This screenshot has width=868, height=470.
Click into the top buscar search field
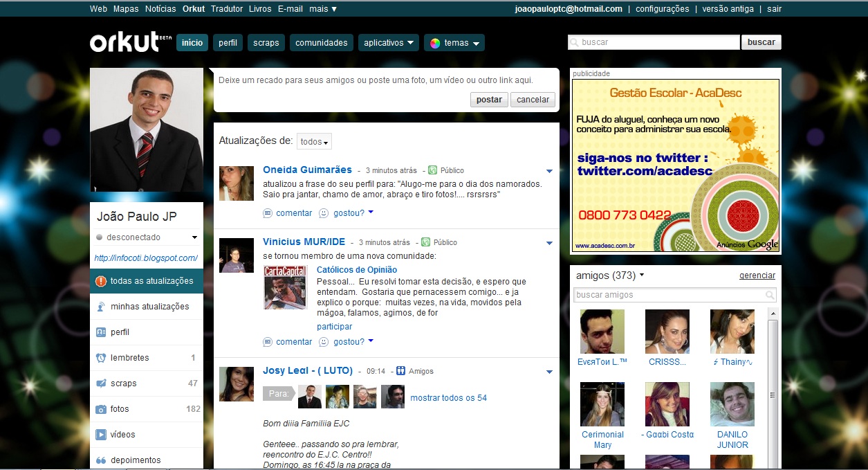[654, 42]
